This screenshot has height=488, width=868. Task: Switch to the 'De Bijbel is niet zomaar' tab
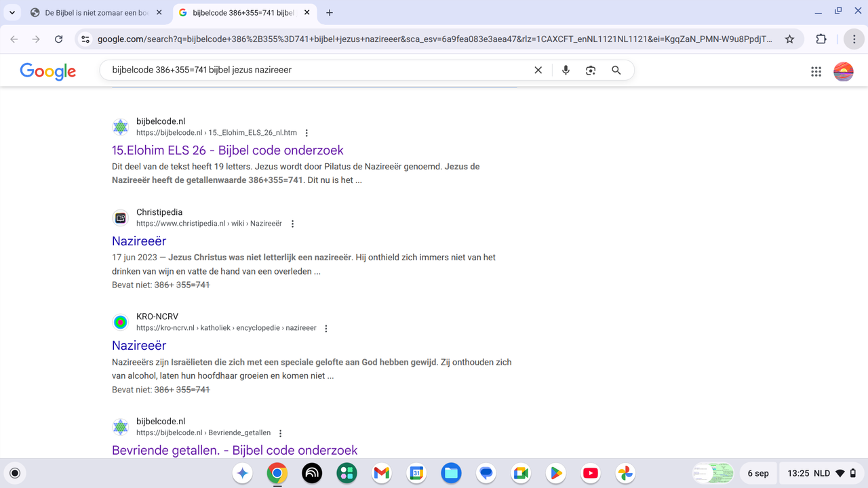96,13
